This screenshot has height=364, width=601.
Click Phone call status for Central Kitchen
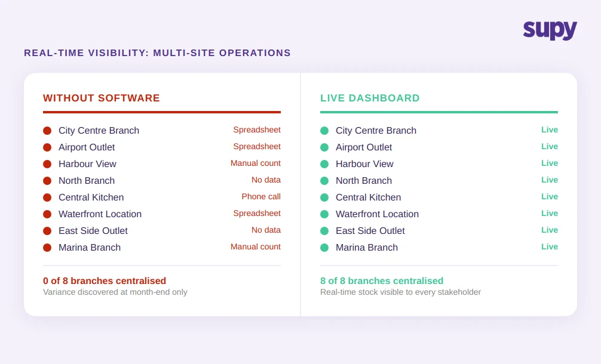(x=261, y=197)
